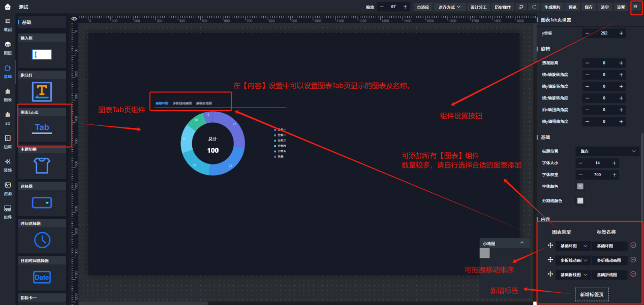Image resolution: width=644 pixels, height=305 pixels.
Task: Select the 基础 category in the sidebar
Action: point(8,71)
